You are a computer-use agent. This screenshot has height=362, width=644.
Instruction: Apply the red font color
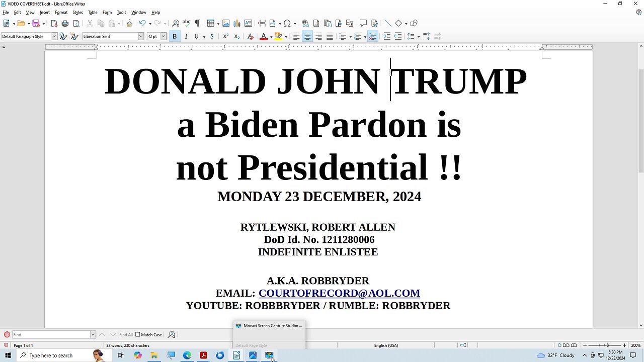click(263, 36)
